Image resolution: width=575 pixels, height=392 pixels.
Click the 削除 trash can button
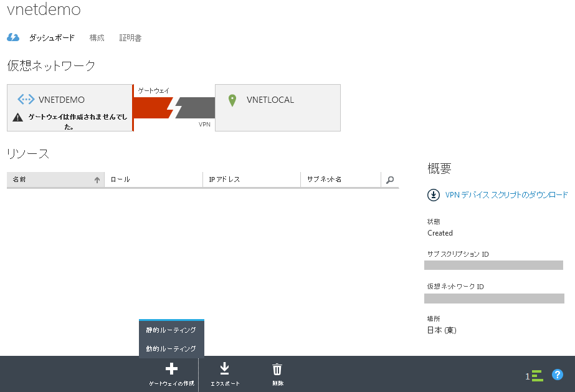pyautogui.click(x=277, y=374)
